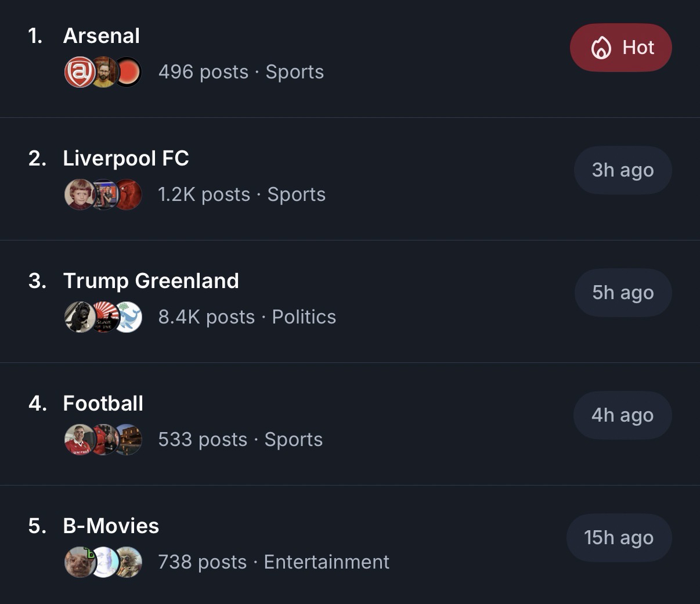
Task: Click the pig avatar under B-Movies
Action: (80, 562)
